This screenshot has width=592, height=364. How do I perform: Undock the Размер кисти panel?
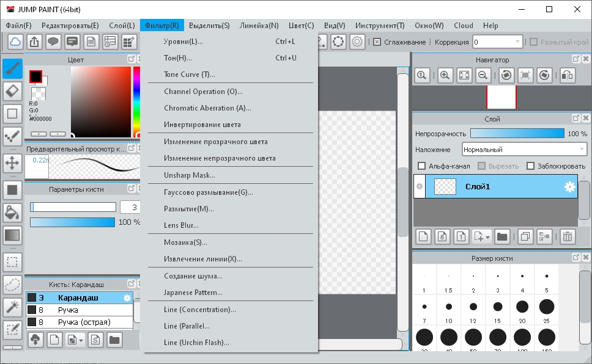coord(575,257)
